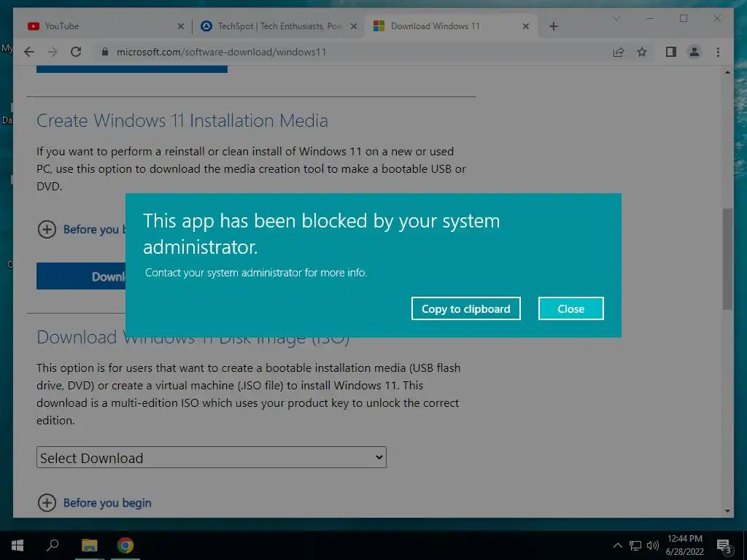Click Create Windows 11 Installation Media heading
This screenshot has height=560, width=747.
click(x=182, y=120)
